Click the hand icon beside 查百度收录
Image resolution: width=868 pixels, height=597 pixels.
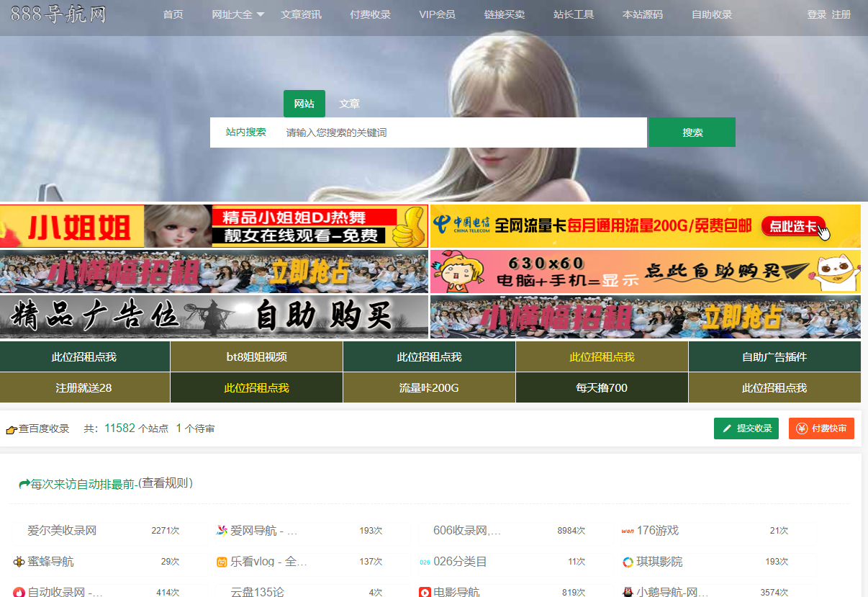11,429
